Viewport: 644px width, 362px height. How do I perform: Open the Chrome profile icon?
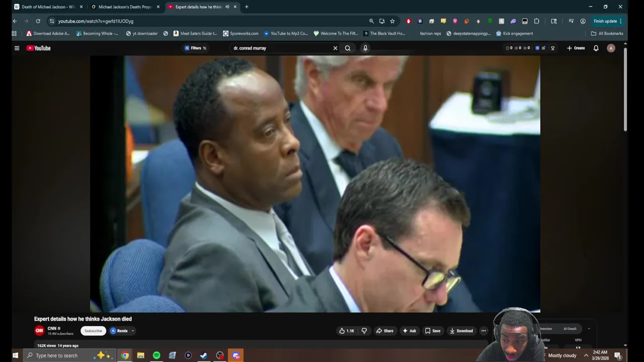583,21
